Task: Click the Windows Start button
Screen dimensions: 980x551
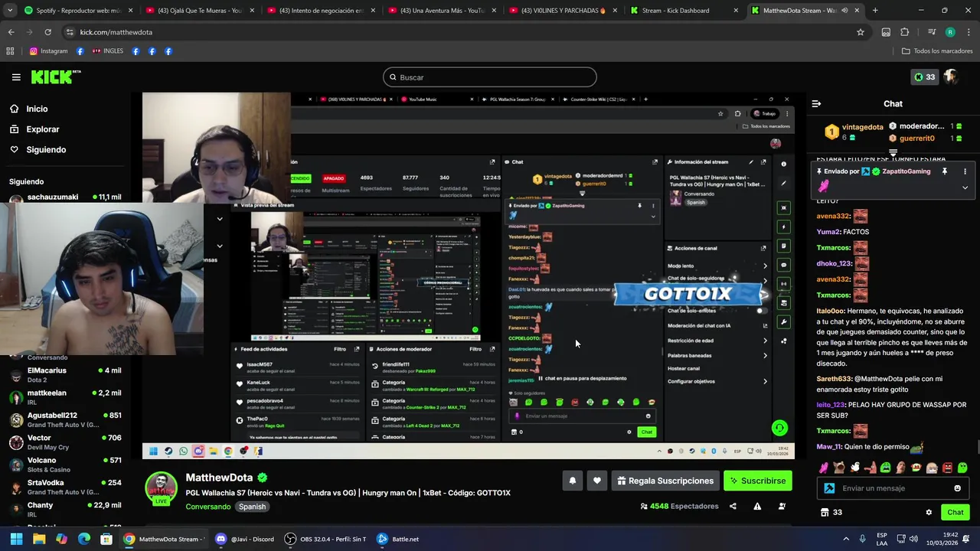Action: pyautogui.click(x=16, y=539)
